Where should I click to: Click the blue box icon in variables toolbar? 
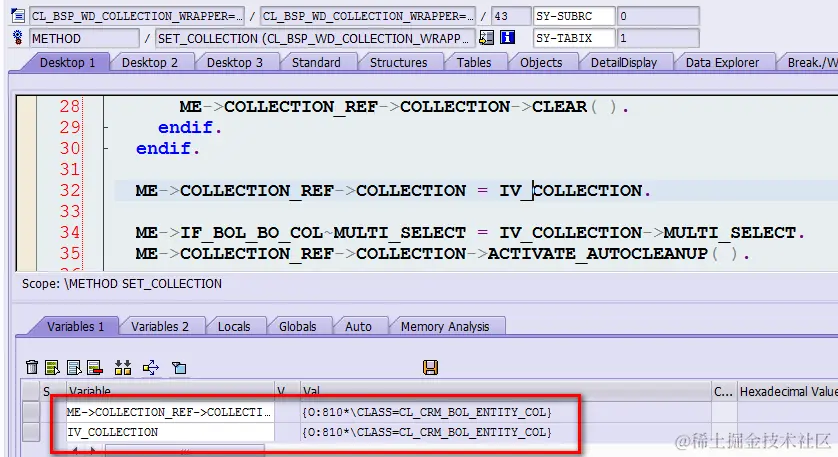[179, 367]
